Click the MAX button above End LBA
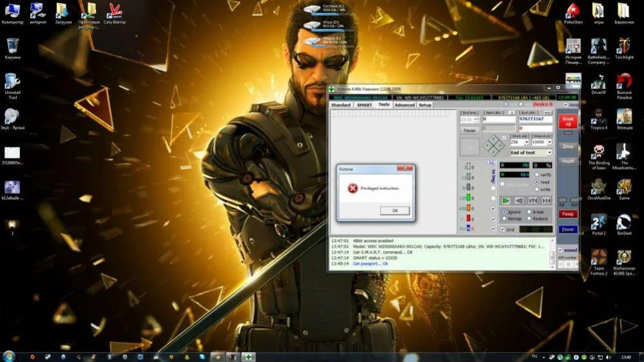This screenshot has height=362, width=644. coord(548,113)
